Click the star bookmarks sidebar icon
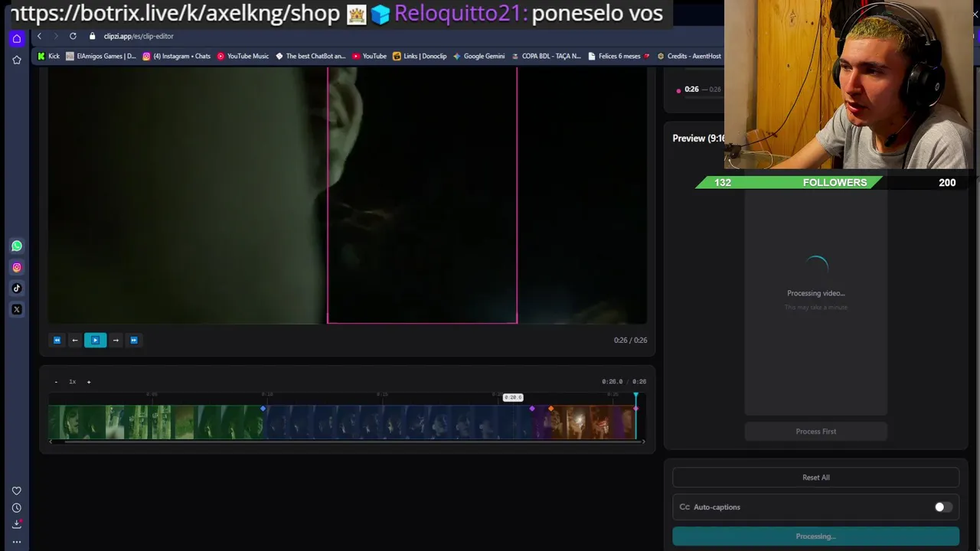980x551 pixels. pos(16,60)
